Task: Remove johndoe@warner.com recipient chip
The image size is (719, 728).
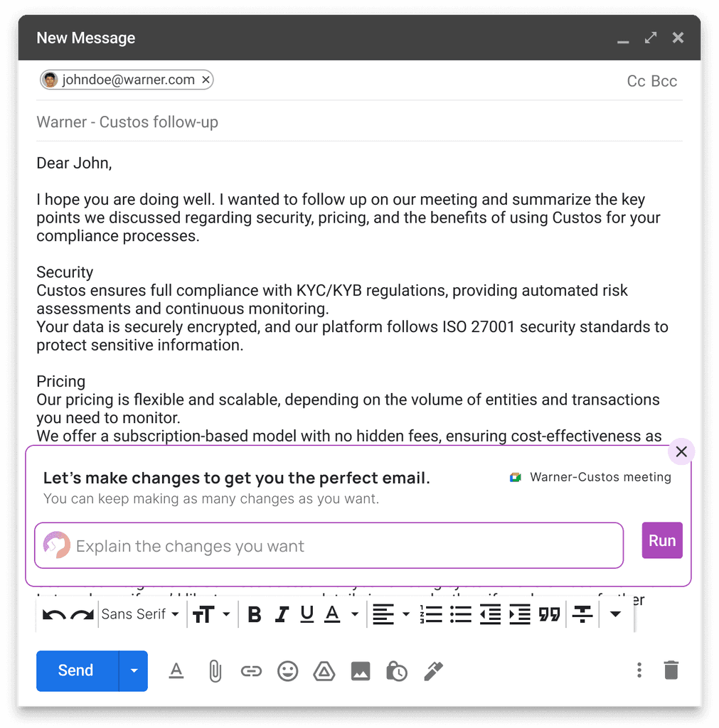Action: 206,80
